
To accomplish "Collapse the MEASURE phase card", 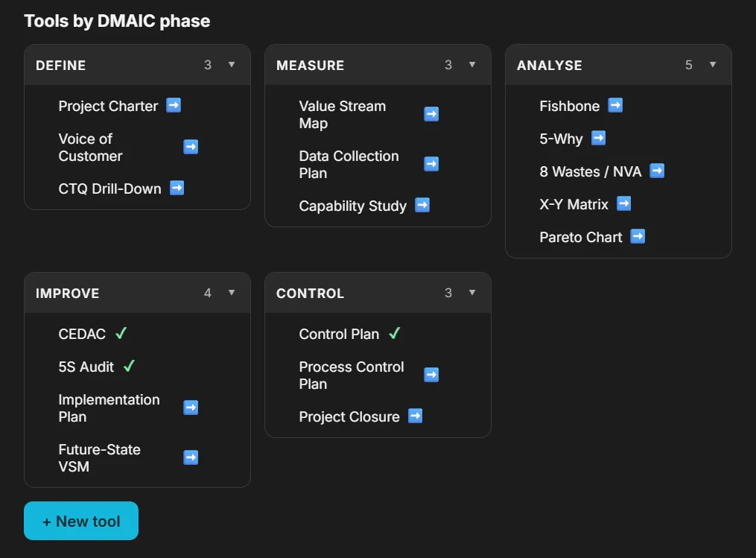I will pos(472,65).
